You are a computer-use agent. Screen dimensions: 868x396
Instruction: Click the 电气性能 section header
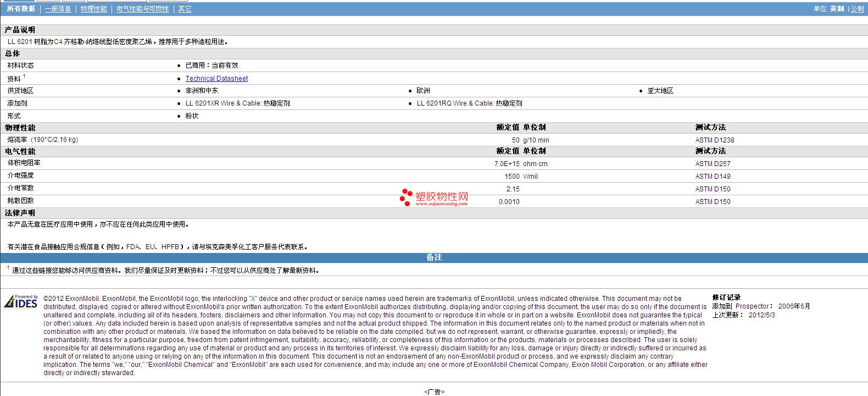(20, 151)
